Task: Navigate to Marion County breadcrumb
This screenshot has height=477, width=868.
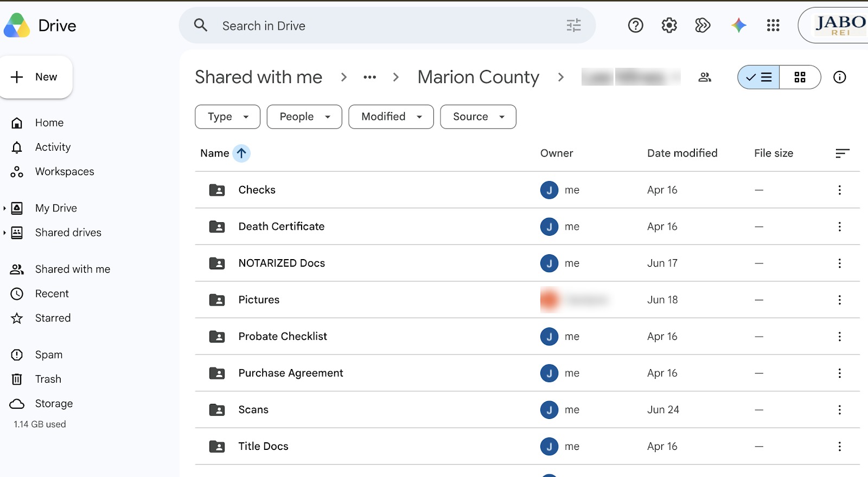Action: coord(478,78)
